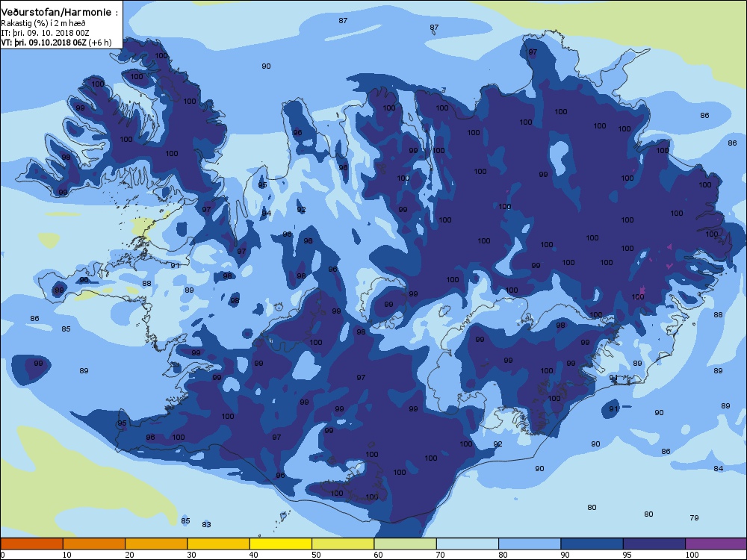
Task: Click the medium blue 80–90 legend swatch
Action: tap(530, 544)
